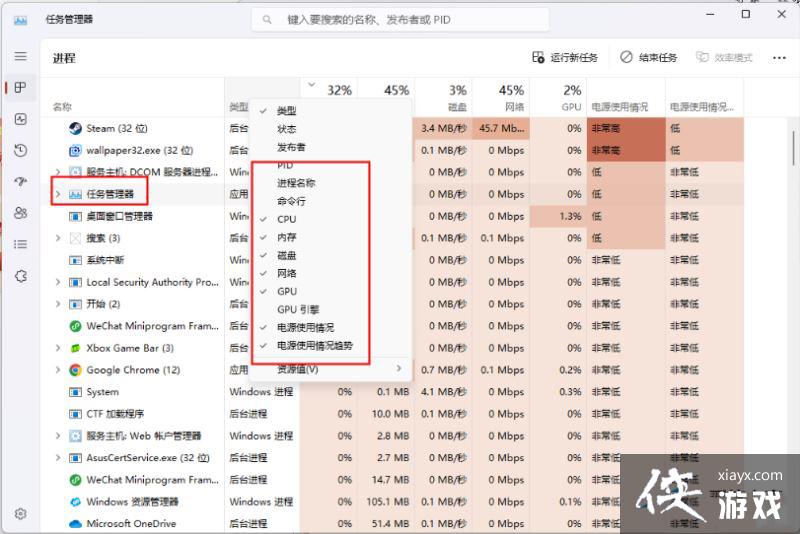The height and width of the screenshot is (534, 800).
Task: Focus the name, publisher or PID search box
Action: point(400,20)
